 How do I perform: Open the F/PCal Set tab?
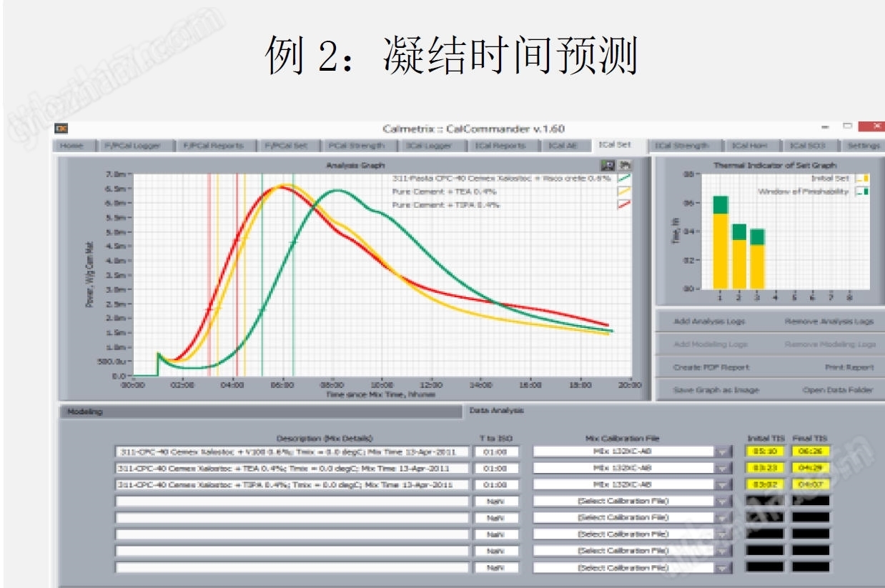coord(286,146)
